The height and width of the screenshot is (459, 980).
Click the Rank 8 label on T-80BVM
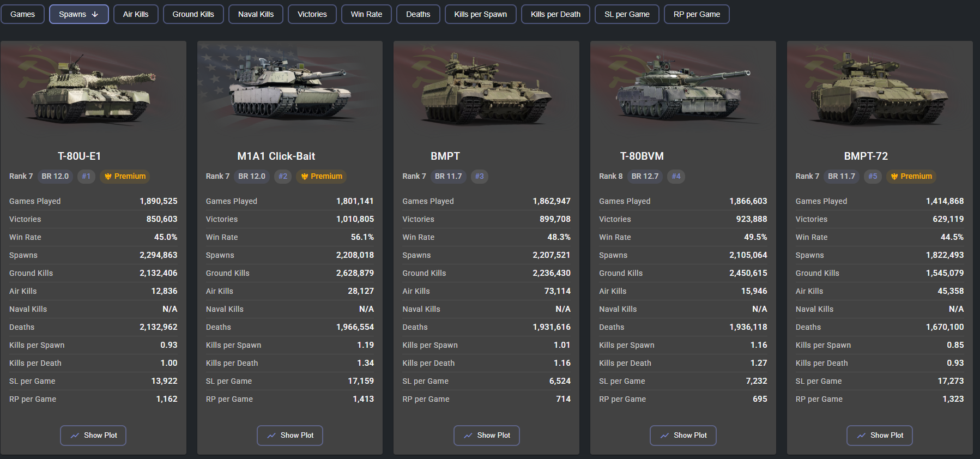610,177
